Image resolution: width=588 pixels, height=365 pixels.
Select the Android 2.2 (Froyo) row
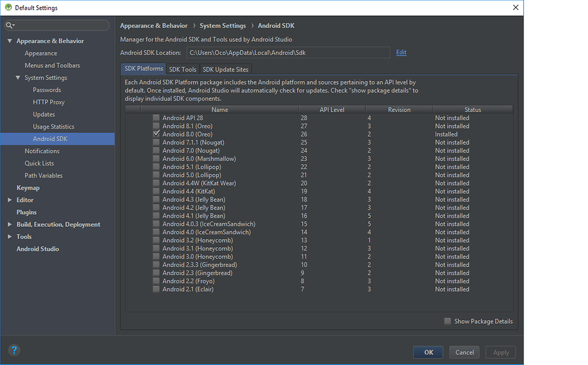[319, 281]
